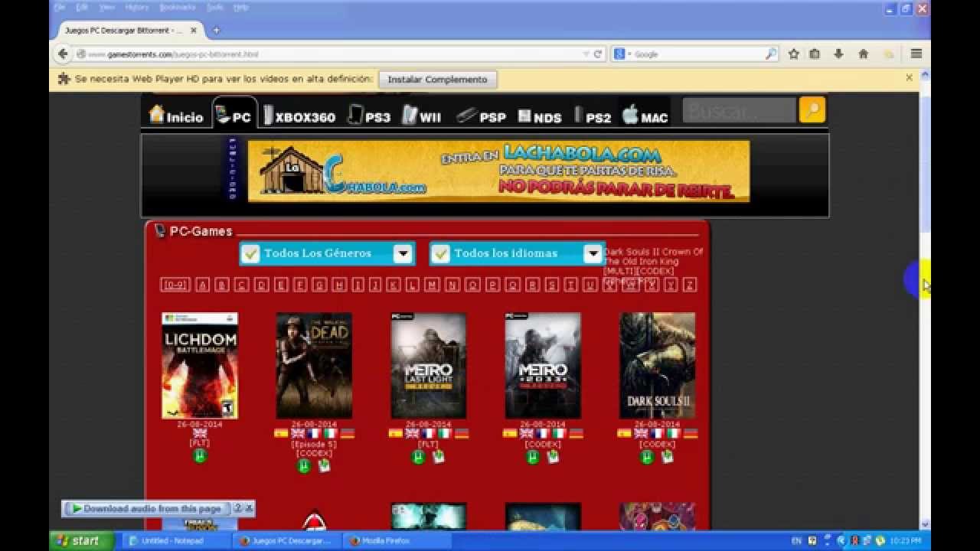
Task: Open the search engine selector dropdown
Action: click(622, 54)
